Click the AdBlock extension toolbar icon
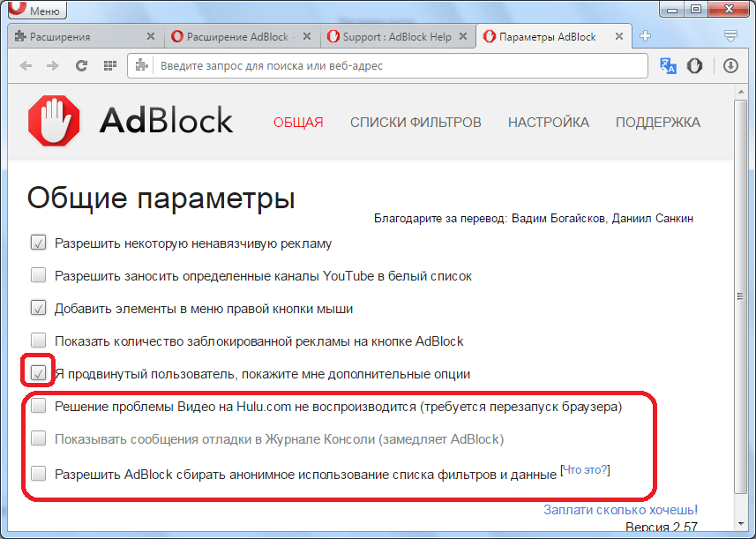Viewport: 756px width, 539px height. [x=695, y=66]
